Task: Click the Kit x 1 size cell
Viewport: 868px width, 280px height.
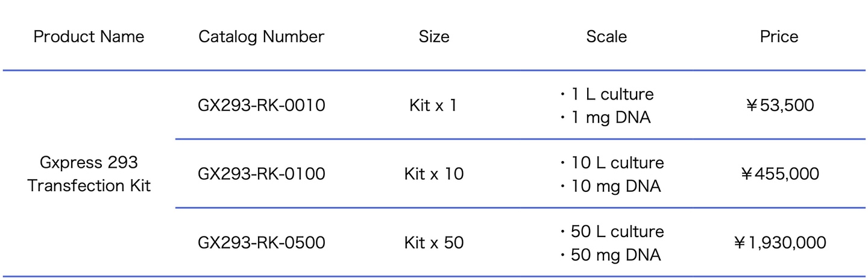Action: pos(433,106)
